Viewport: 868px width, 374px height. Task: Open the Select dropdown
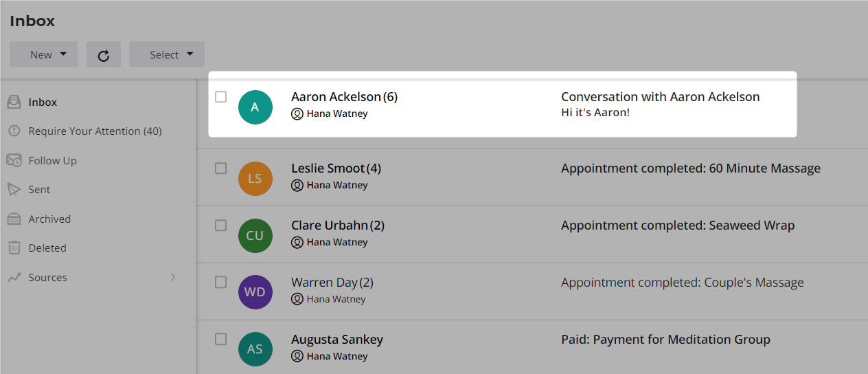click(167, 55)
